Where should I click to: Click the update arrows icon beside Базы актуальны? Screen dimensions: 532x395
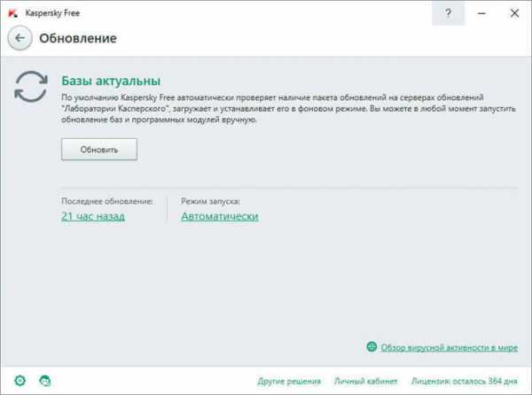(31, 87)
